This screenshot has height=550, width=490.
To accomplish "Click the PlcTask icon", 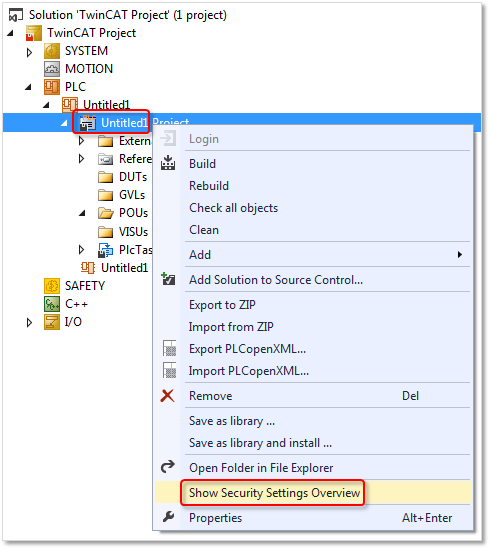I will [106, 250].
